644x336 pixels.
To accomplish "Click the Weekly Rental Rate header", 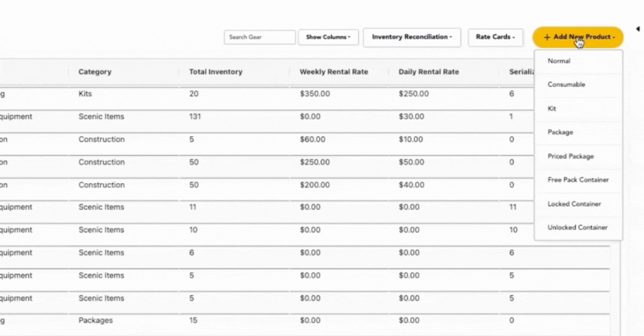I will pos(334,72).
